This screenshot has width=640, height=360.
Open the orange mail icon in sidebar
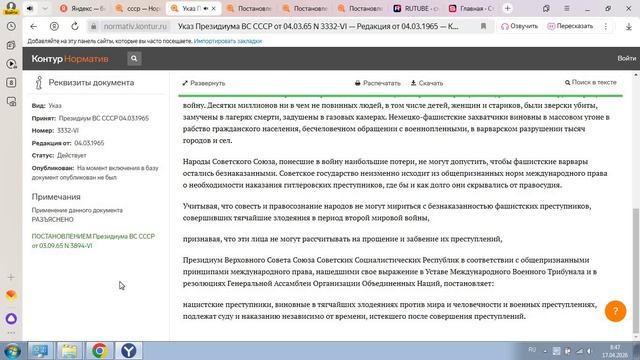11,295
